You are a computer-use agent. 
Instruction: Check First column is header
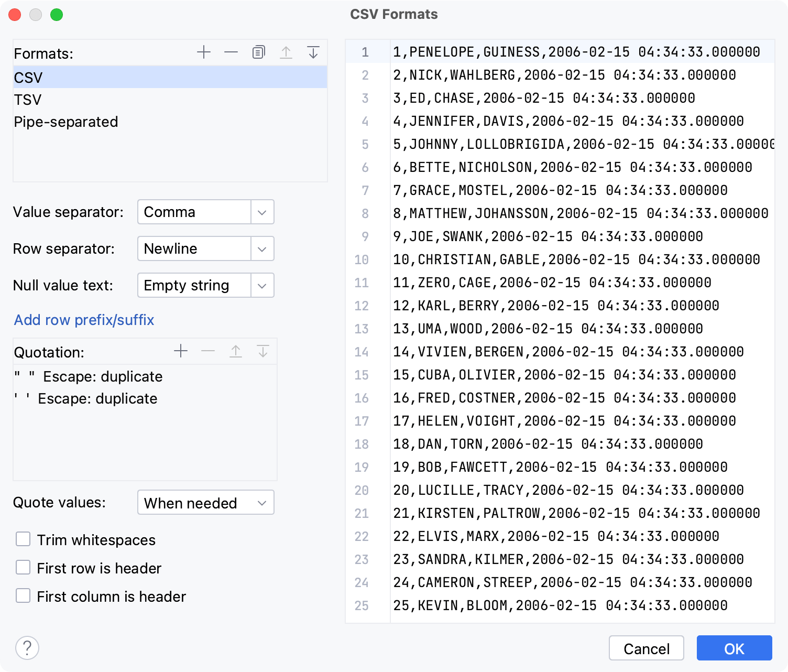tap(23, 595)
